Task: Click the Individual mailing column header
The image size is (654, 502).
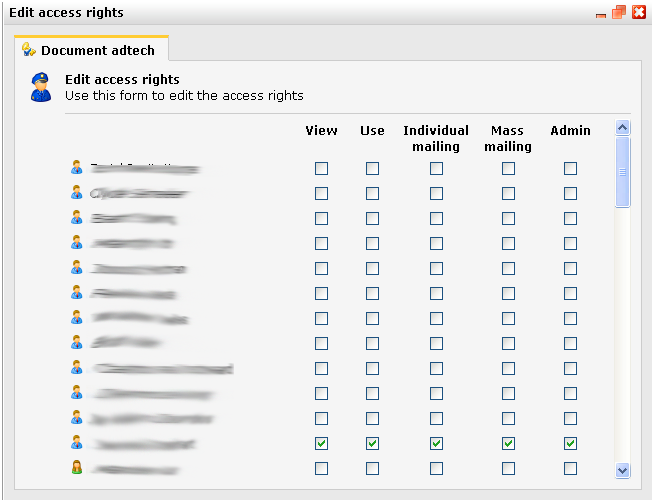Action: [436, 138]
